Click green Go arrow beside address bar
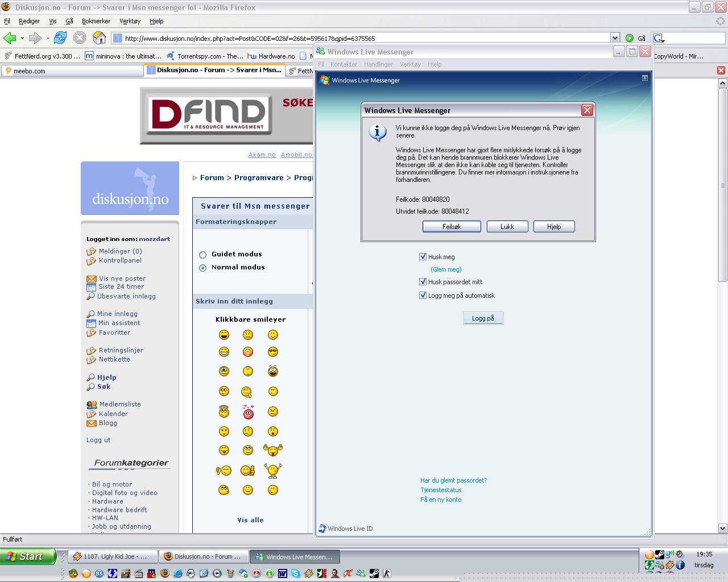728x582 pixels. pyautogui.click(x=630, y=38)
